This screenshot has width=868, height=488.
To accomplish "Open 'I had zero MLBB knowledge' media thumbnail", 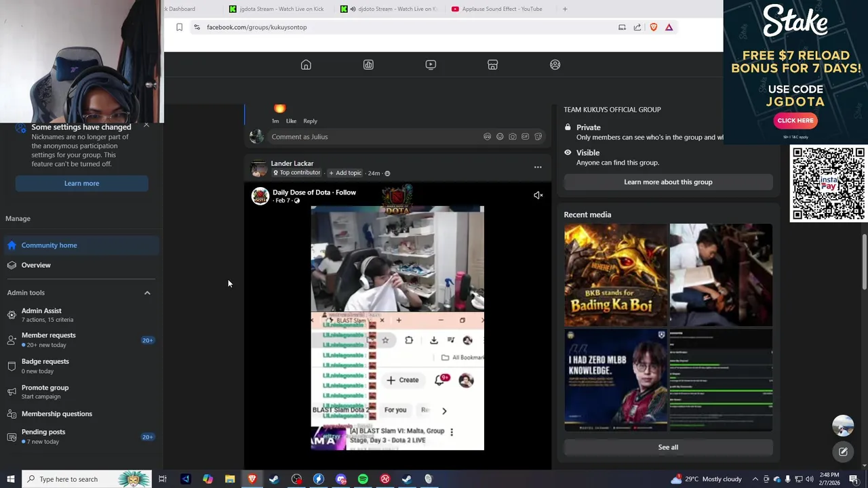I will pos(616,380).
